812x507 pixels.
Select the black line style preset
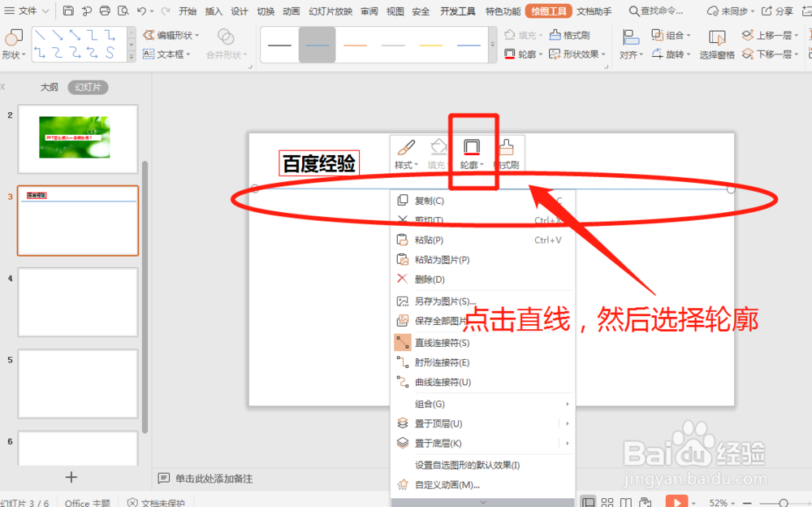[279, 45]
